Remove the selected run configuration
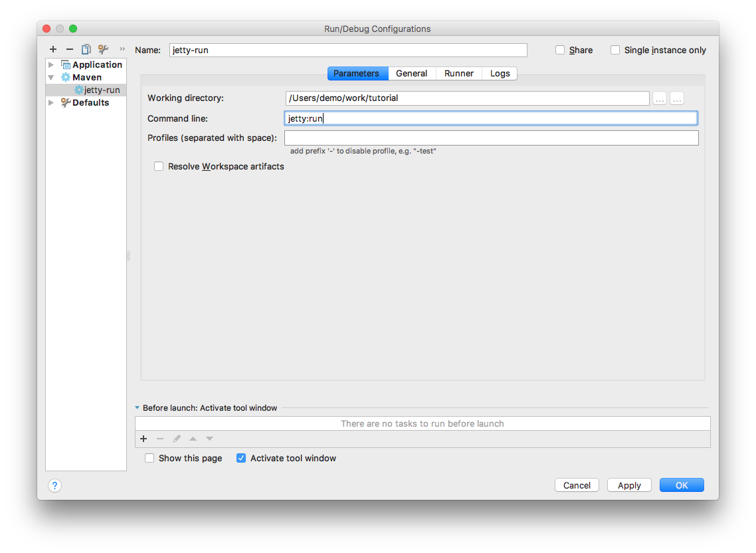The width and height of the screenshot is (756, 553). point(70,49)
